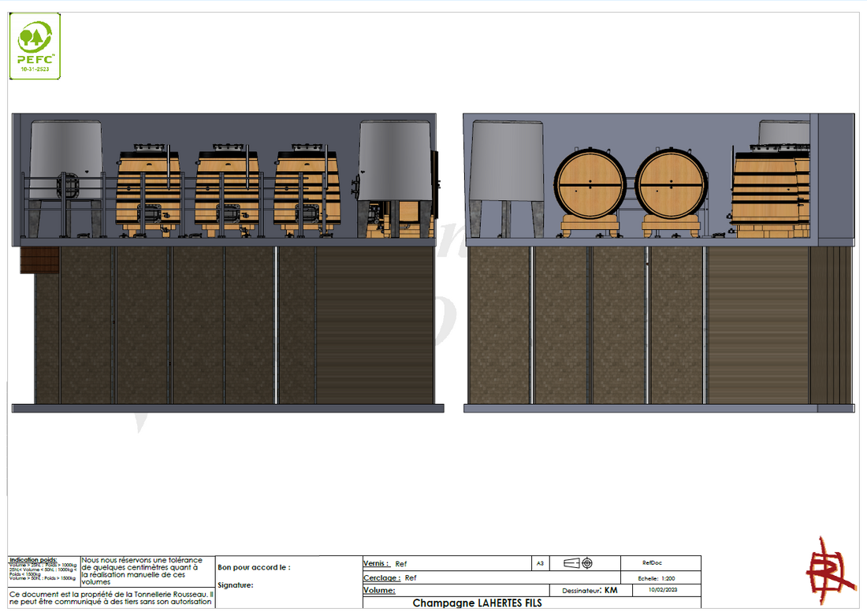Screen dimensions: 867x616
Task: Click 'Bon pour accord le :' label
Action: (254, 567)
